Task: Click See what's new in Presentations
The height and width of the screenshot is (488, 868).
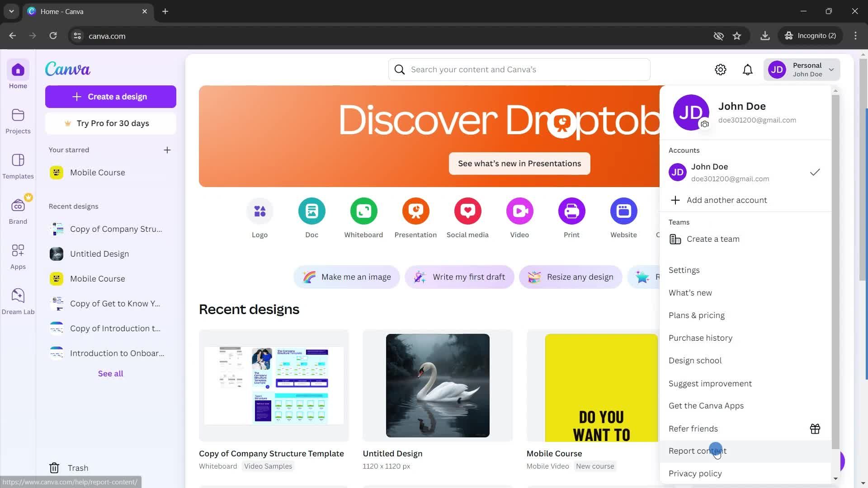Action: [x=519, y=164]
